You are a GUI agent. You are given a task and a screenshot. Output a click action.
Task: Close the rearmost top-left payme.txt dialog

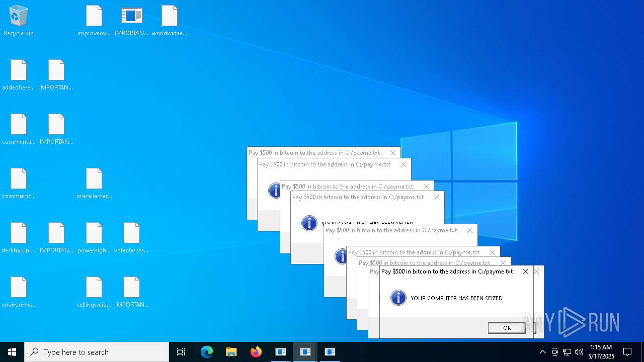click(393, 153)
